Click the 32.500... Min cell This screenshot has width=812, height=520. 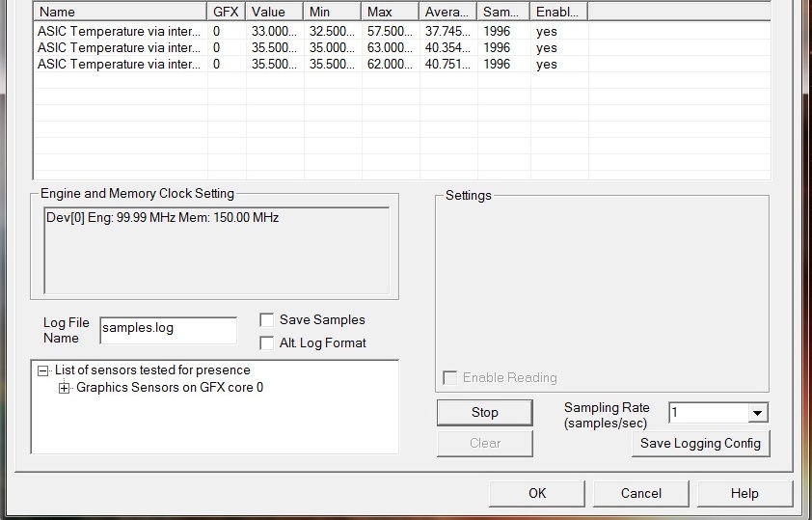(332, 31)
